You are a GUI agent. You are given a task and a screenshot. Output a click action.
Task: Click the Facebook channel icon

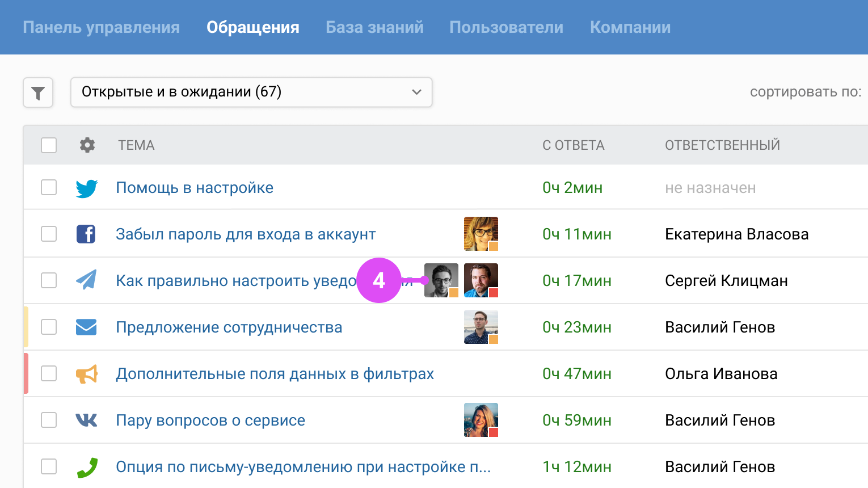(86, 234)
